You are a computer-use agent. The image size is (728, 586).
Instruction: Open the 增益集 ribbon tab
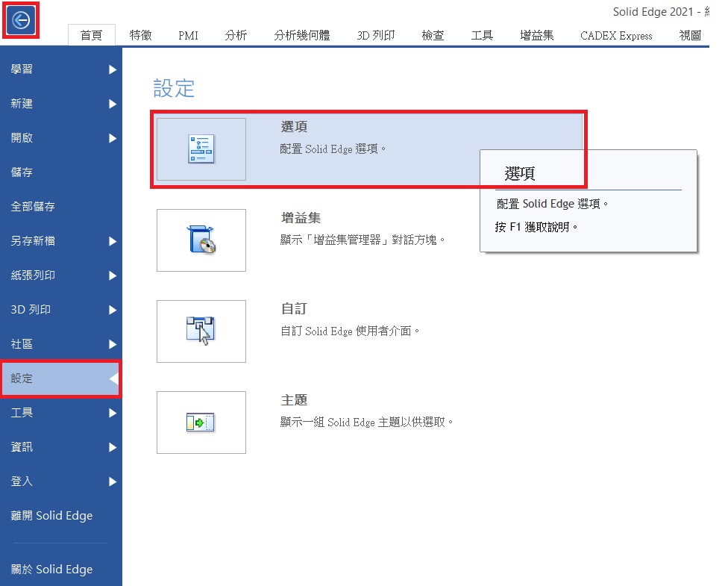pyautogui.click(x=537, y=35)
